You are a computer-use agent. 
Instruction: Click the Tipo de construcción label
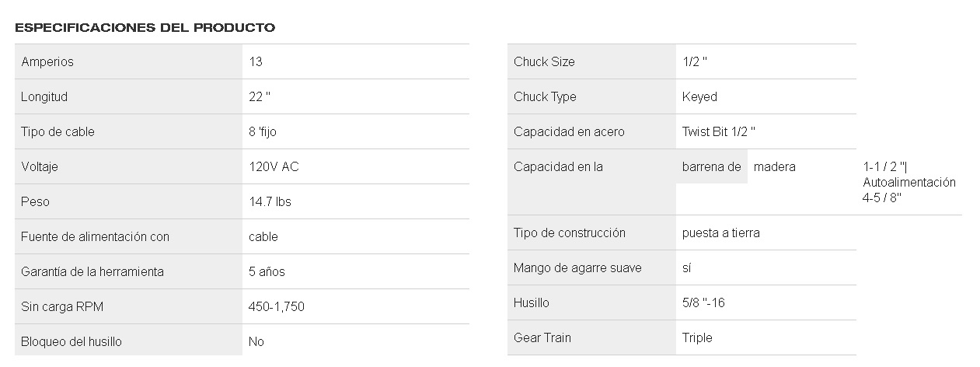570,232
